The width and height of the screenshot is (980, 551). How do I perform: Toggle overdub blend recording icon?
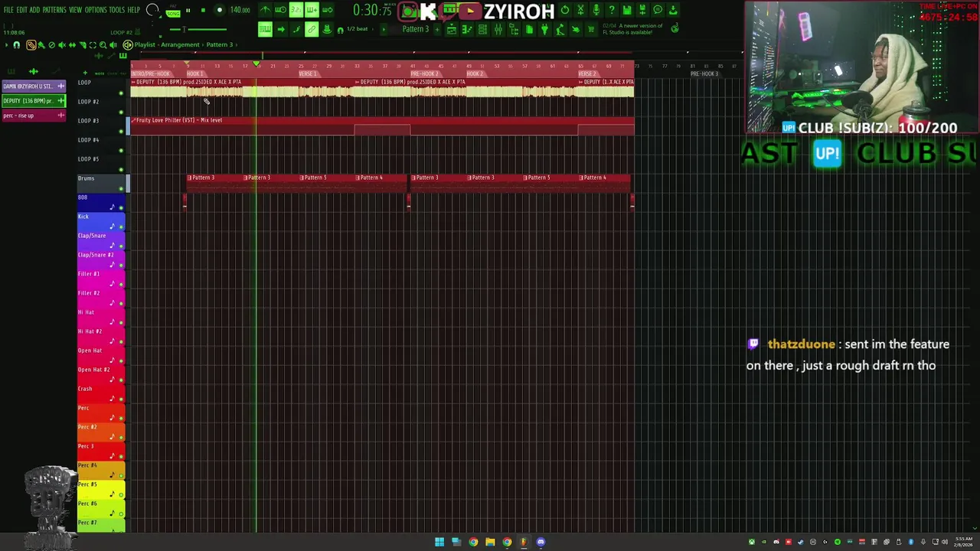point(312,10)
